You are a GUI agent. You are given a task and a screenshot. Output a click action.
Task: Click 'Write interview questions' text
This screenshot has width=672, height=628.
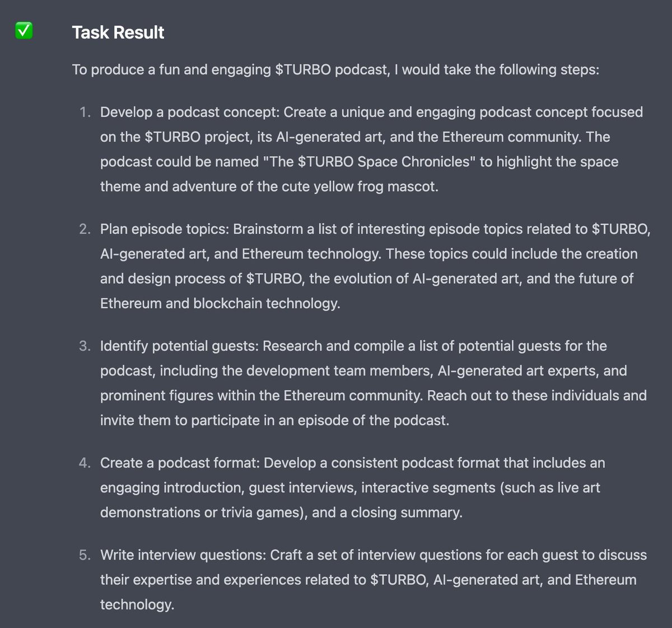183,555
